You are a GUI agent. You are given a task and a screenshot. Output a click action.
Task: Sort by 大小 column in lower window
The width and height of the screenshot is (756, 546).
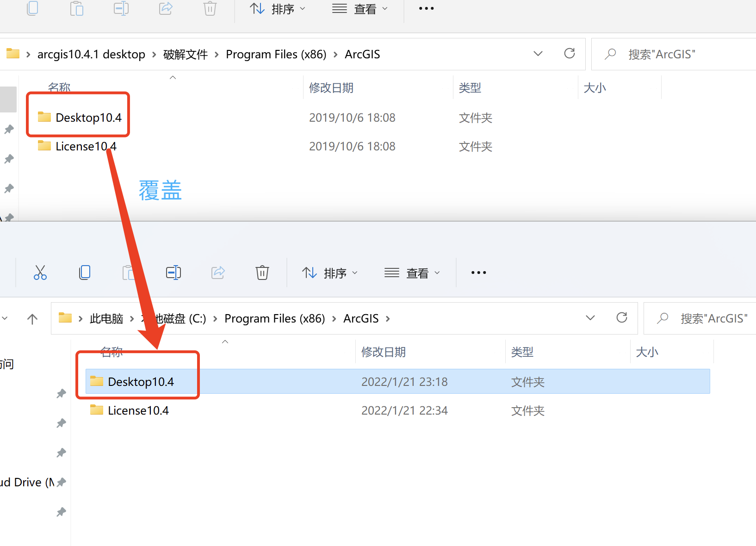click(x=647, y=352)
